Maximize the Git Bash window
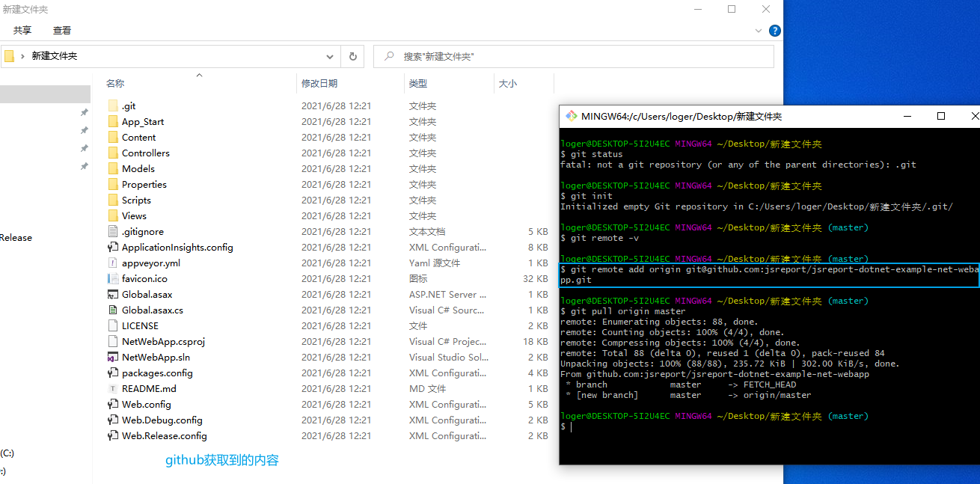The width and height of the screenshot is (980, 484). tap(941, 116)
